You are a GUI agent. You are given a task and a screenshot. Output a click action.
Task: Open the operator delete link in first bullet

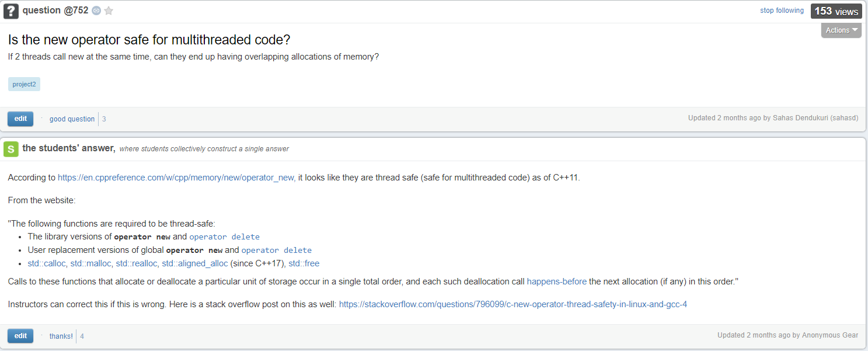pos(224,237)
